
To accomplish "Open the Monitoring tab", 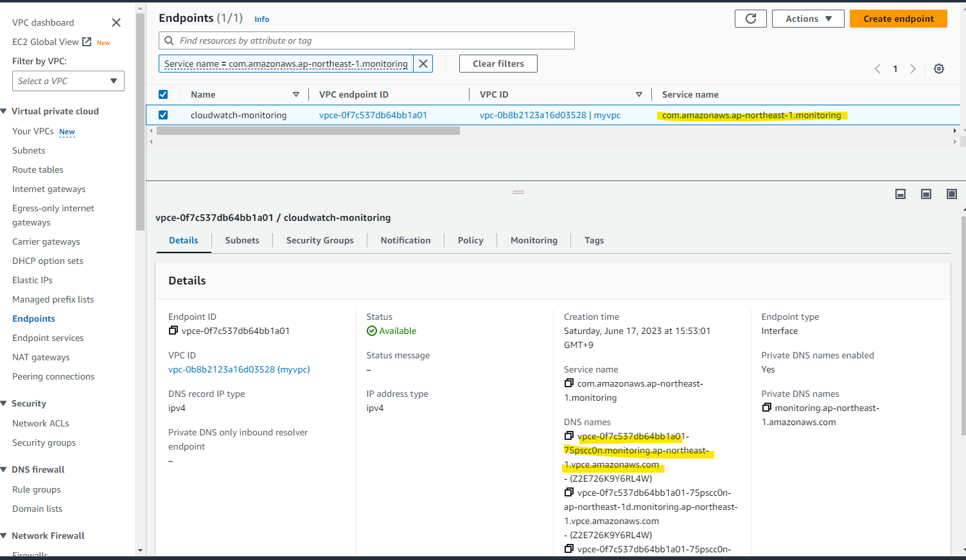I will coord(534,240).
